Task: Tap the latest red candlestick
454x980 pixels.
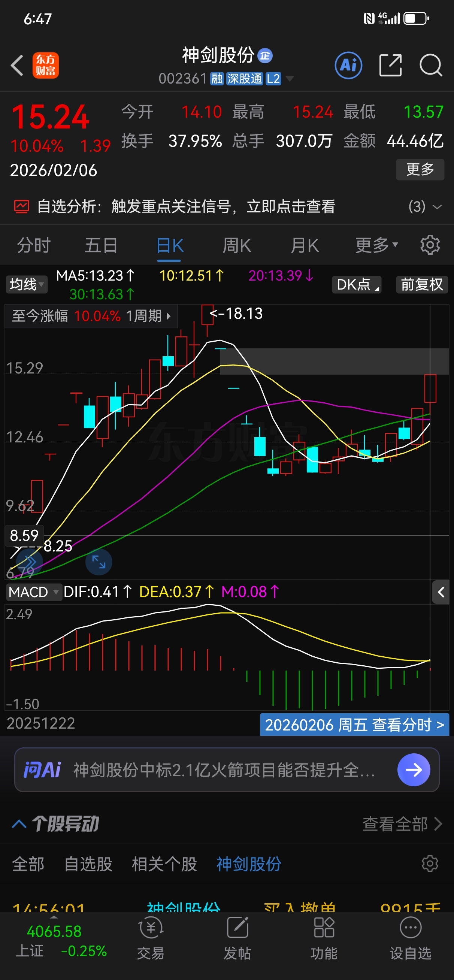Action: (x=430, y=388)
